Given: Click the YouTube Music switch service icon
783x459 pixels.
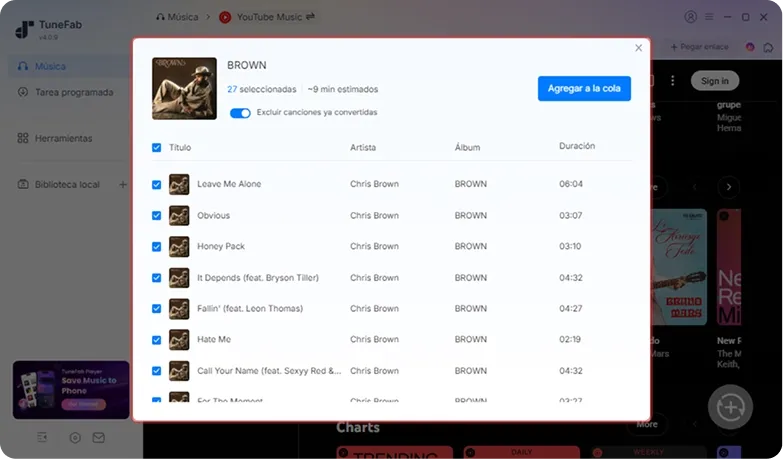Looking at the screenshot, I should pyautogui.click(x=310, y=16).
